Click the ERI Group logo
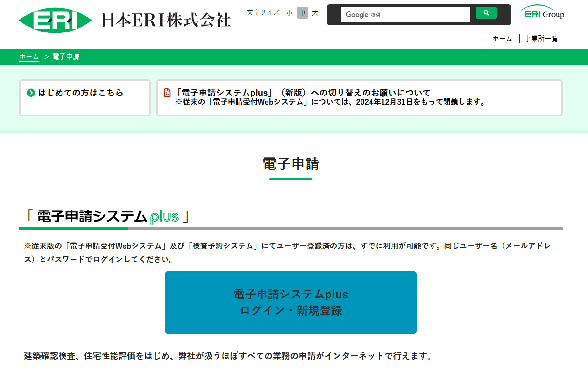This screenshot has height=381, width=588. click(x=542, y=12)
